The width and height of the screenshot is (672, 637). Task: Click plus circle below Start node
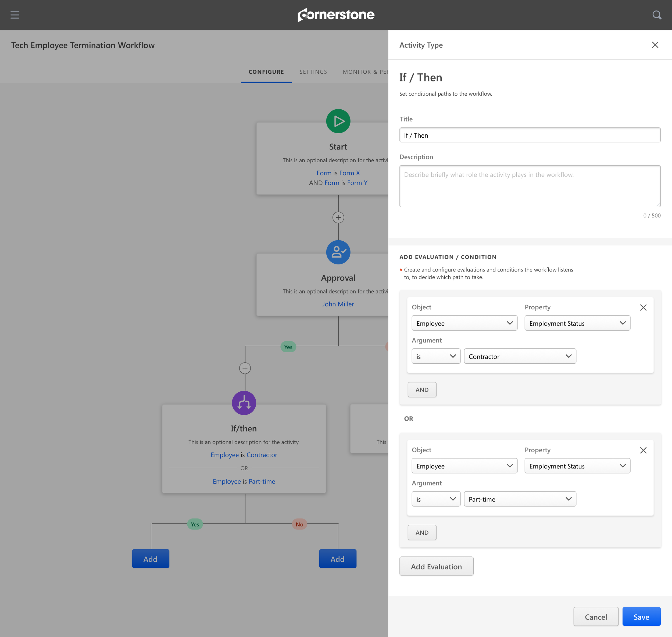(x=338, y=218)
